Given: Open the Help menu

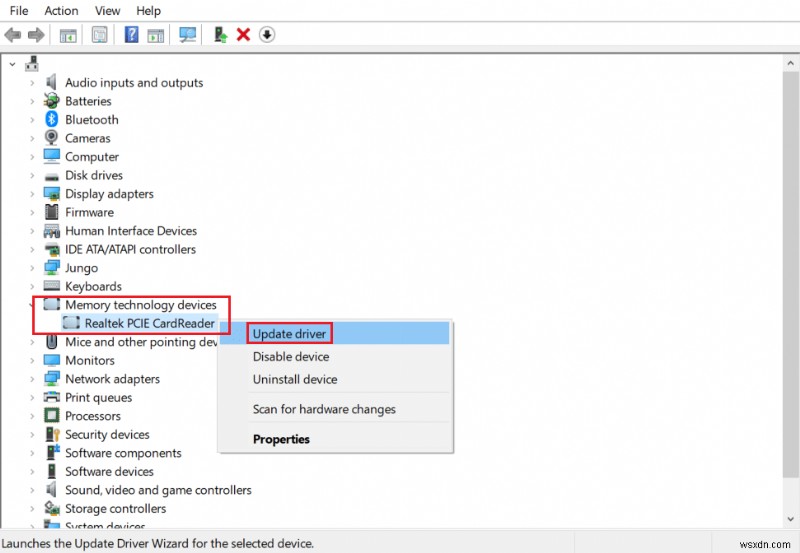Looking at the screenshot, I should 148,11.
